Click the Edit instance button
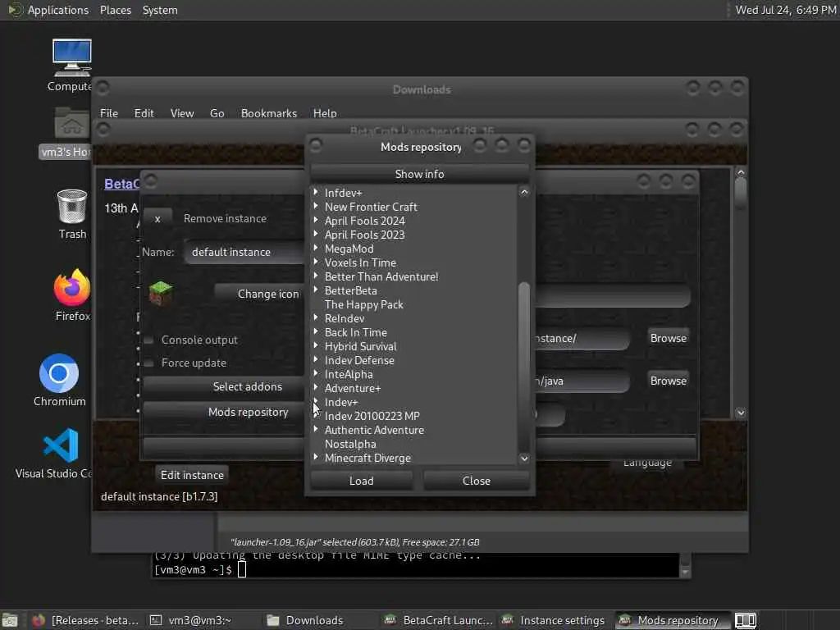The height and width of the screenshot is (630, 840). tap(192, 475)
